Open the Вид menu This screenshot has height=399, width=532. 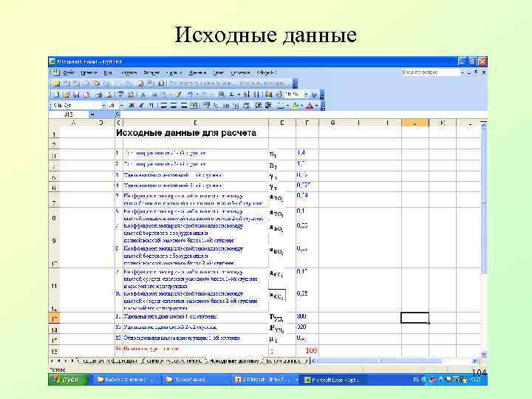(x=108, y=72)
